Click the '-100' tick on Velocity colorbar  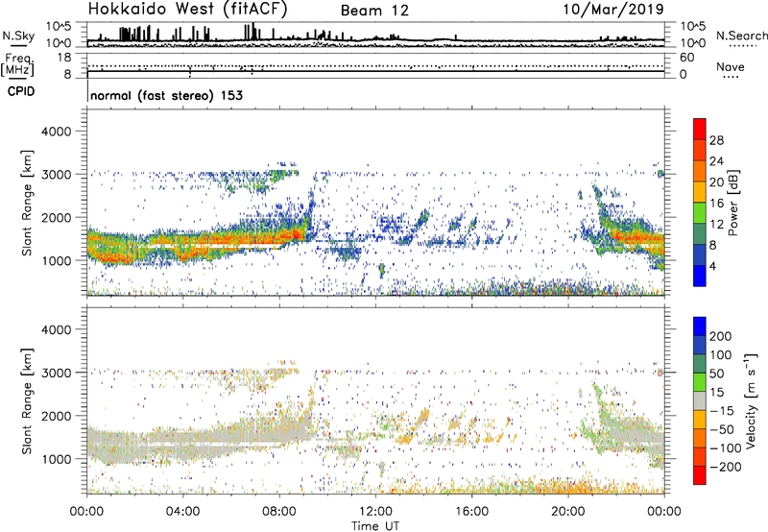(x=726, y=447)
